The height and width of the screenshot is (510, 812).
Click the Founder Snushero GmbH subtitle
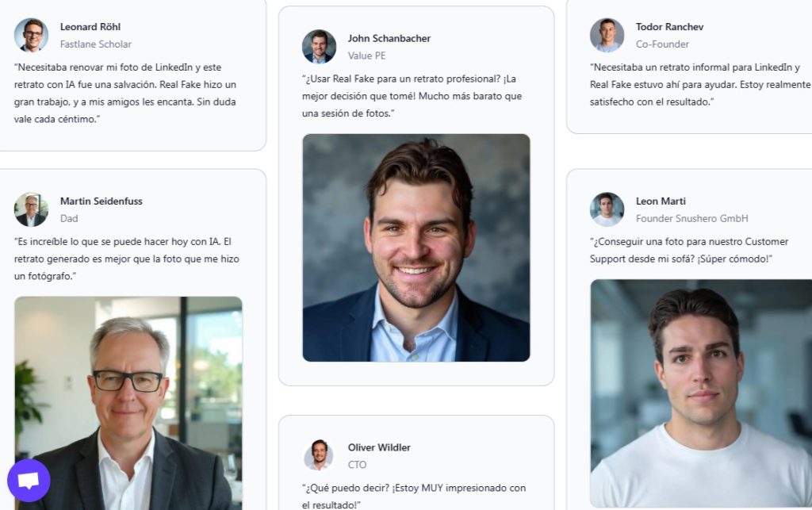(x=691, y=219)
